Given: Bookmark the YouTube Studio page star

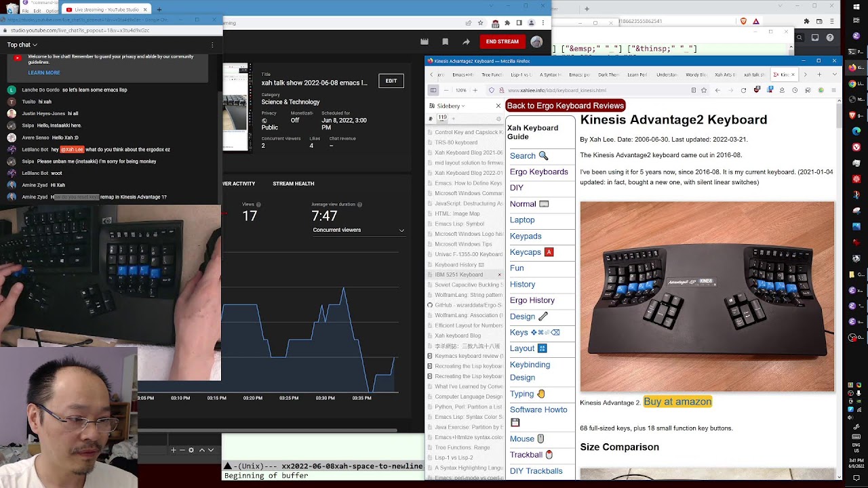Looking at the screenshot, I should click(480, 23).
